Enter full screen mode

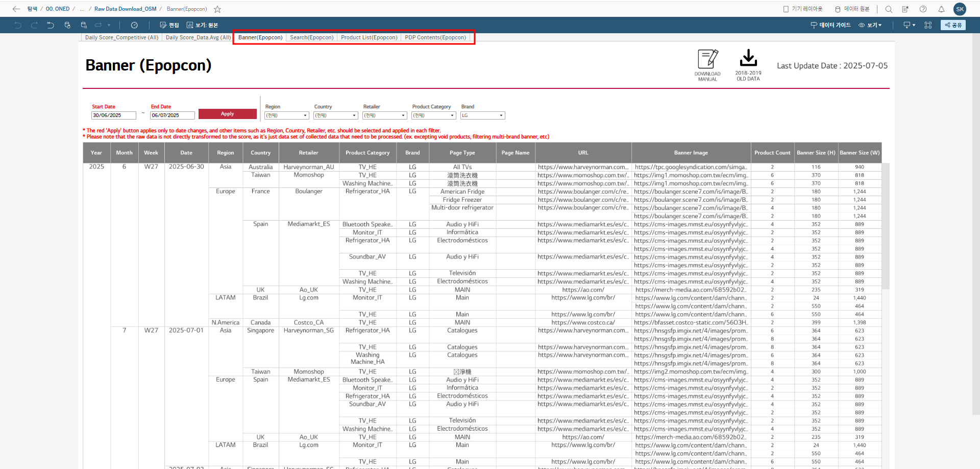pos(928,25)
